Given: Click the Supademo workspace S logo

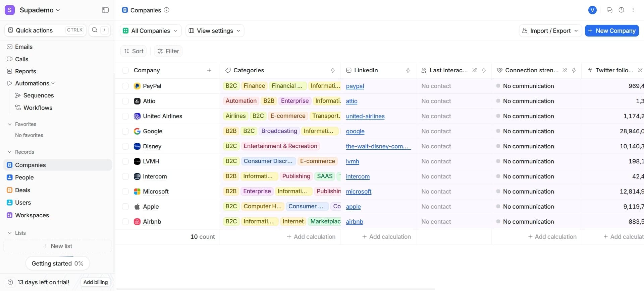Looking at the screenshot, I should tap(10, 10).
